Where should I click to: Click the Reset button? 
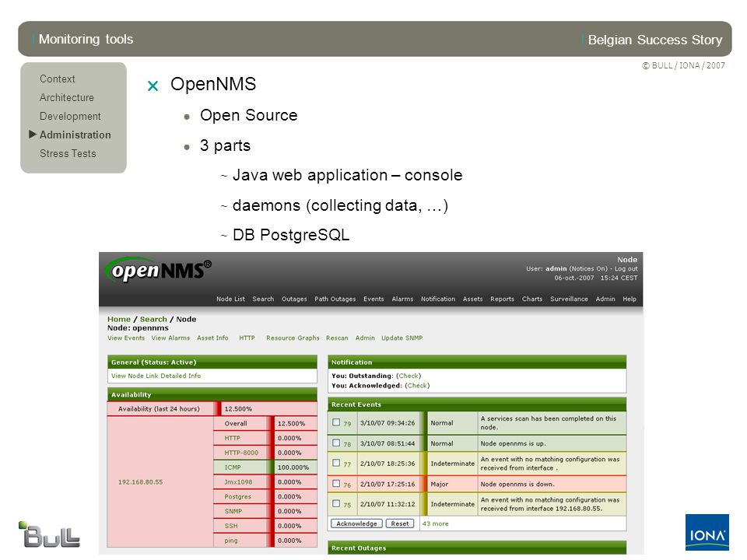coord(400,523)
